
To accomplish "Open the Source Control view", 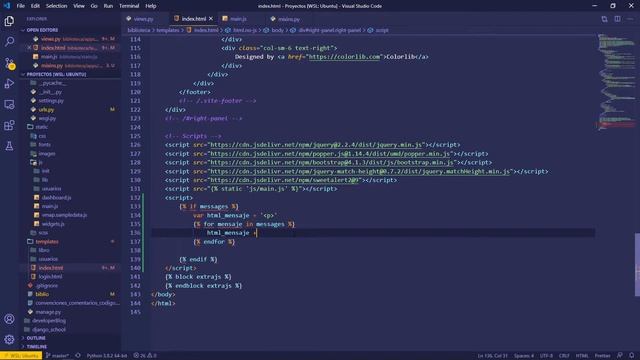I will tap(9, 63).
